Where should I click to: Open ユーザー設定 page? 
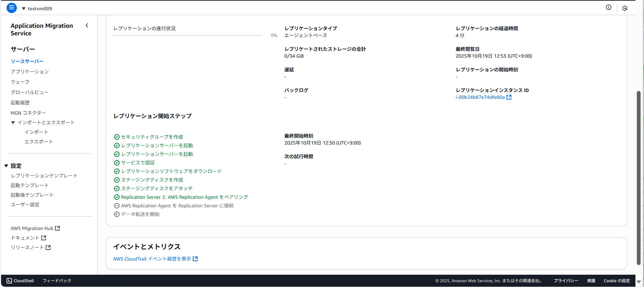(25, 205)
